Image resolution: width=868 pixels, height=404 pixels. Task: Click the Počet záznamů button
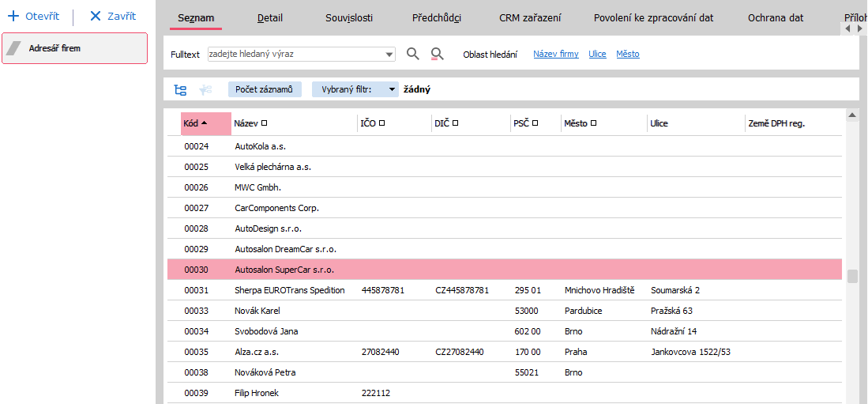[x=265, y=90]
